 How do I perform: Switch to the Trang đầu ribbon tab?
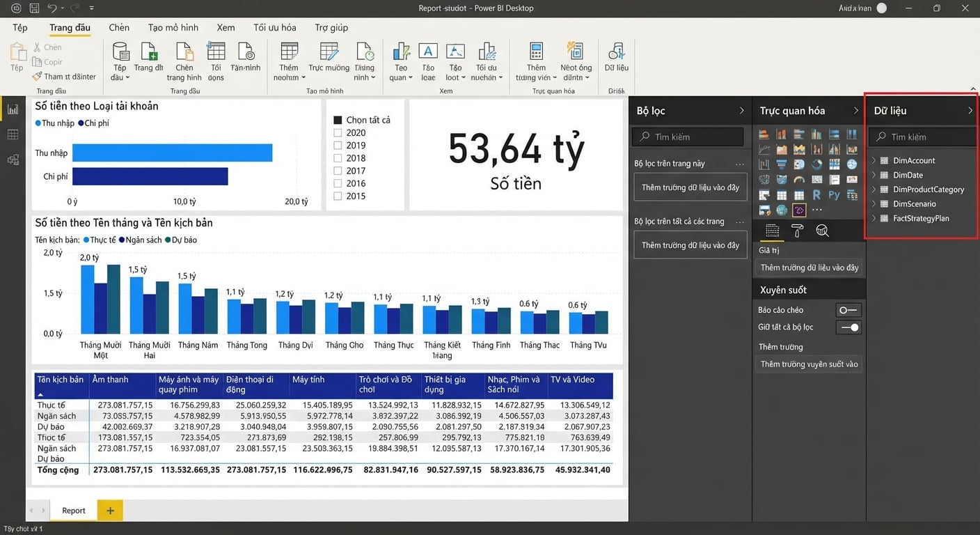pos(70,28)
